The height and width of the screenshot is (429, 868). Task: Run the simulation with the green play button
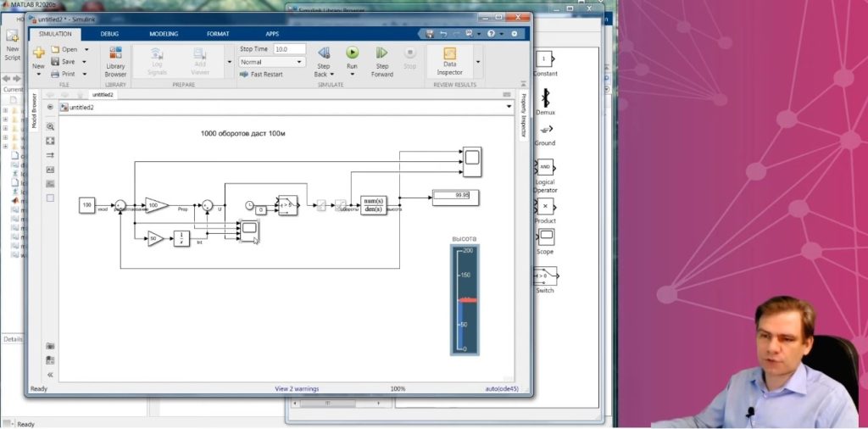coord(352,53)
